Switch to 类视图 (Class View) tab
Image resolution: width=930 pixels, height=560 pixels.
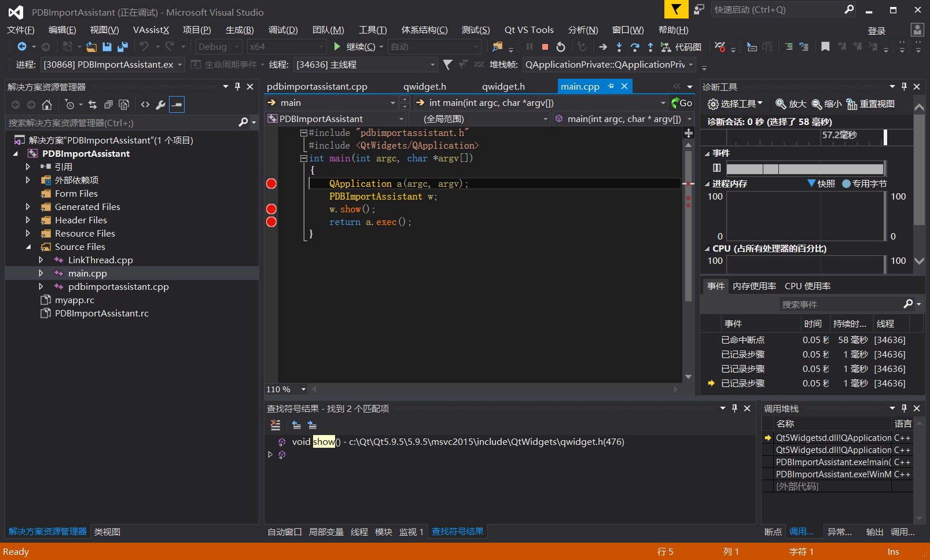(107, 532)
